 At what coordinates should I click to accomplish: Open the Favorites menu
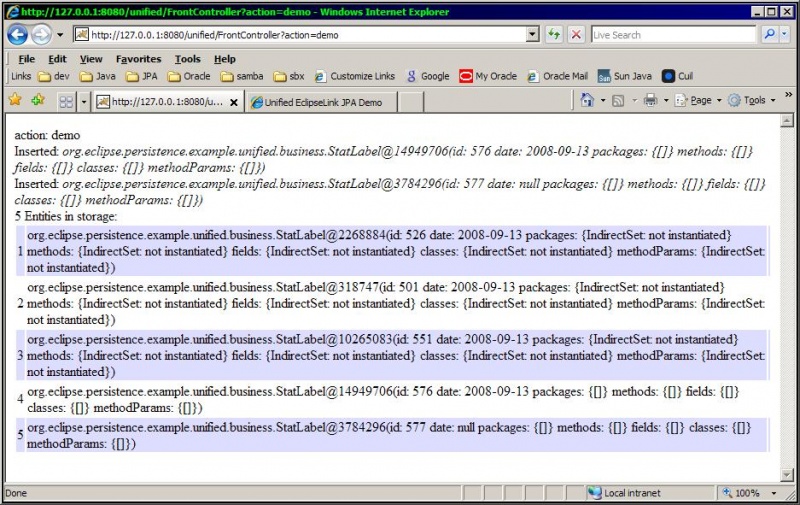pos(138,59)
